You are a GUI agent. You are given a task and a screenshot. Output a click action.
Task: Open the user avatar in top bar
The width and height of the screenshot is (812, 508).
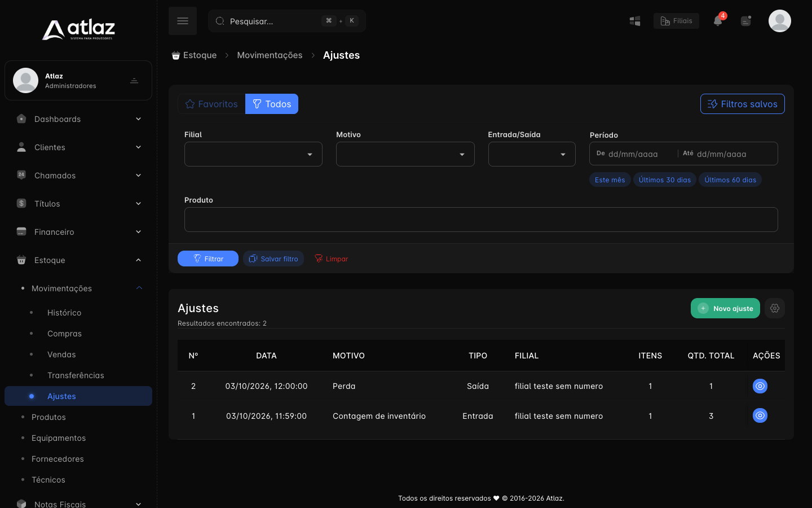[780, 21]
